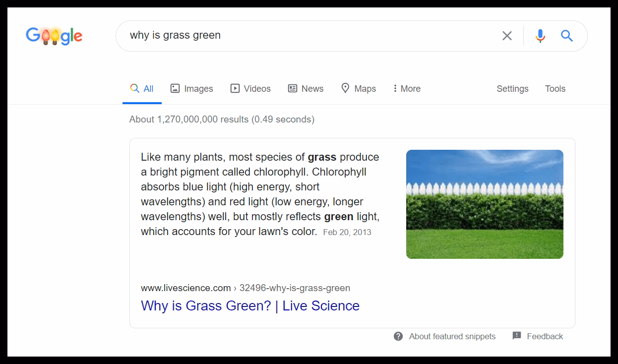Open the Settings dropdown
The image size is (618, 364).
click(512, 89)
